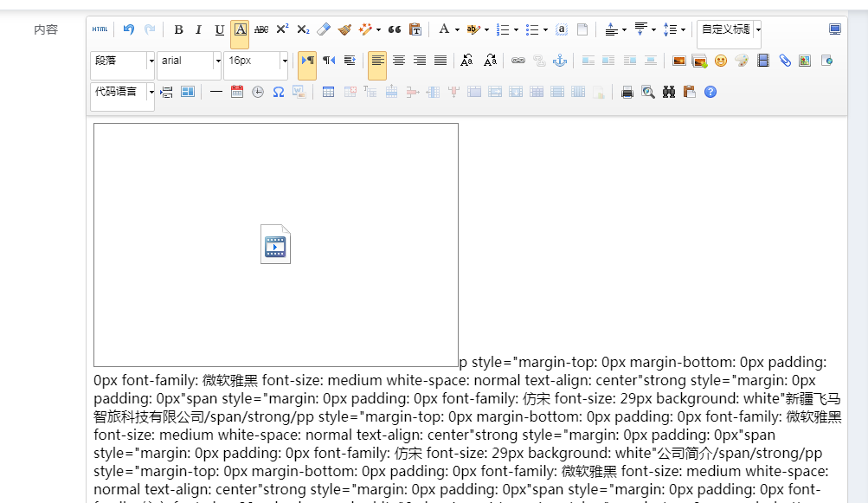Viewport: 868px width, 503px height.
Task: Open search and replace binoculars icon
Action: click(x=668, y=92)
